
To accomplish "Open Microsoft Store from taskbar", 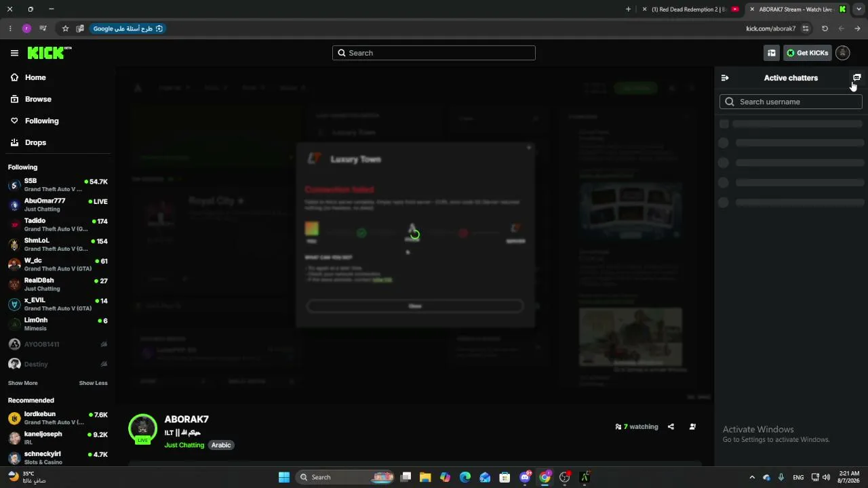I will point(505,477).
